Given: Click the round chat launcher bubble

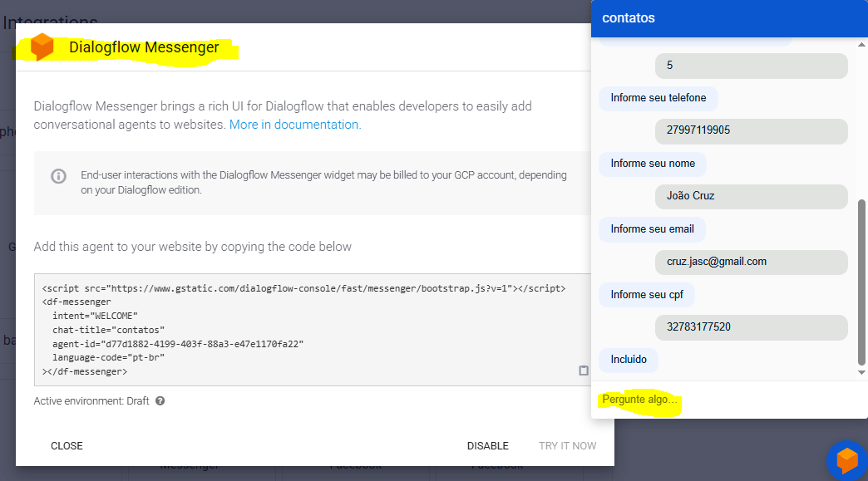Looking at the screenshot, I should coord(847,460).
